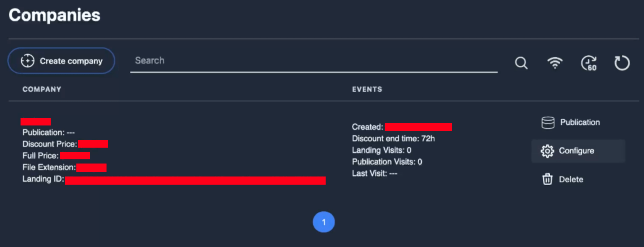The image size is (644, 247).
Task: Click the Publication action label
Action: 580,122
